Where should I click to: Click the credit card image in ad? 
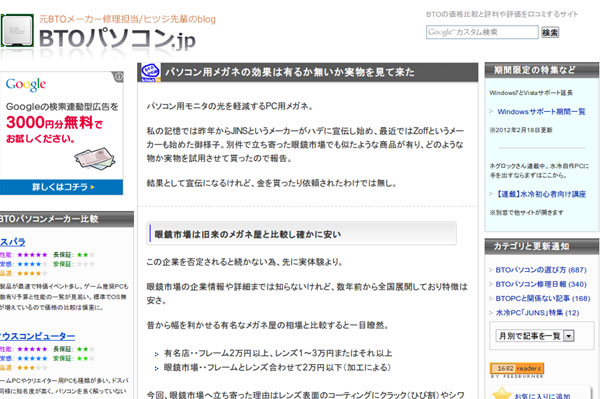[x=95, y=158]
